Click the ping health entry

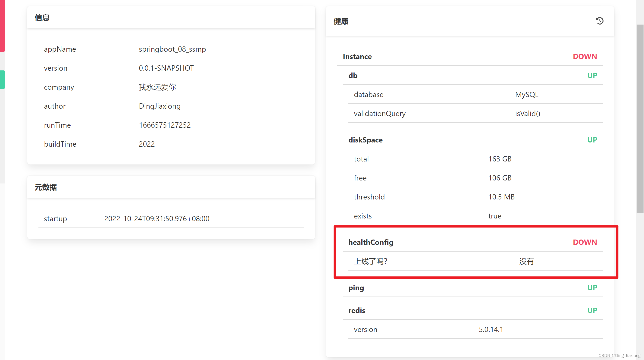coord(356,288)
